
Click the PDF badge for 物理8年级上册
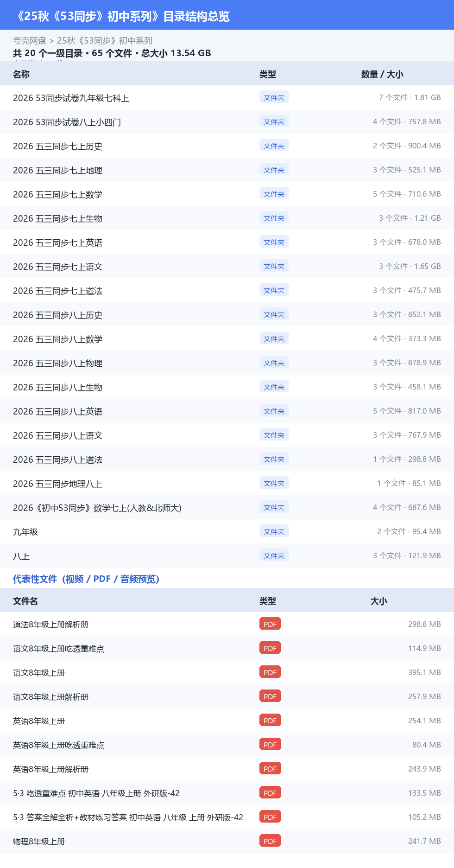(x=270, y=841)
